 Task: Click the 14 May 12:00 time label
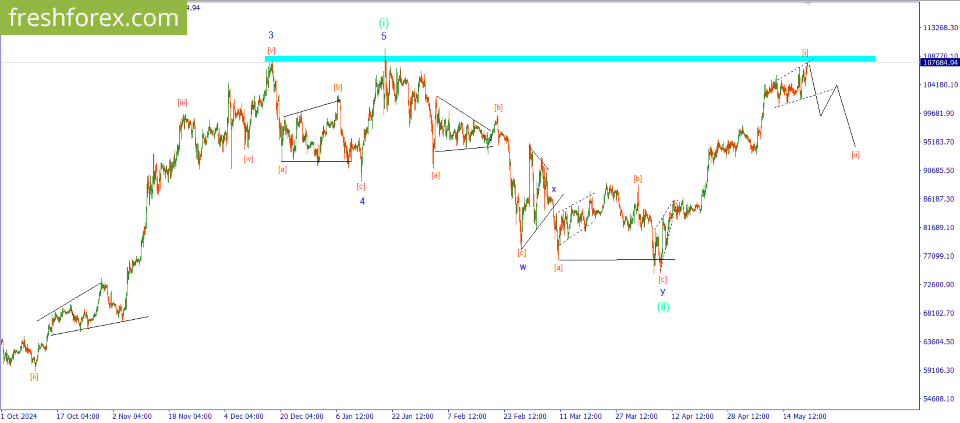click(804, 417)
